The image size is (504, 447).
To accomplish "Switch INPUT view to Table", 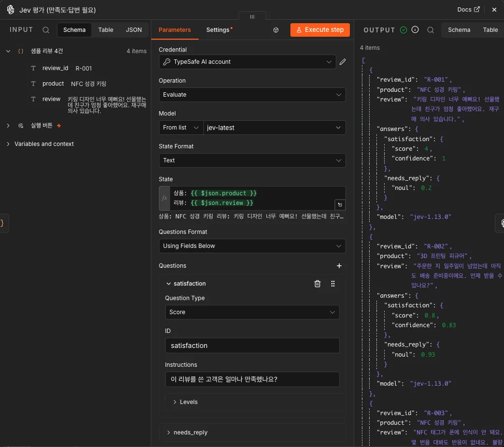I will 106,30.
